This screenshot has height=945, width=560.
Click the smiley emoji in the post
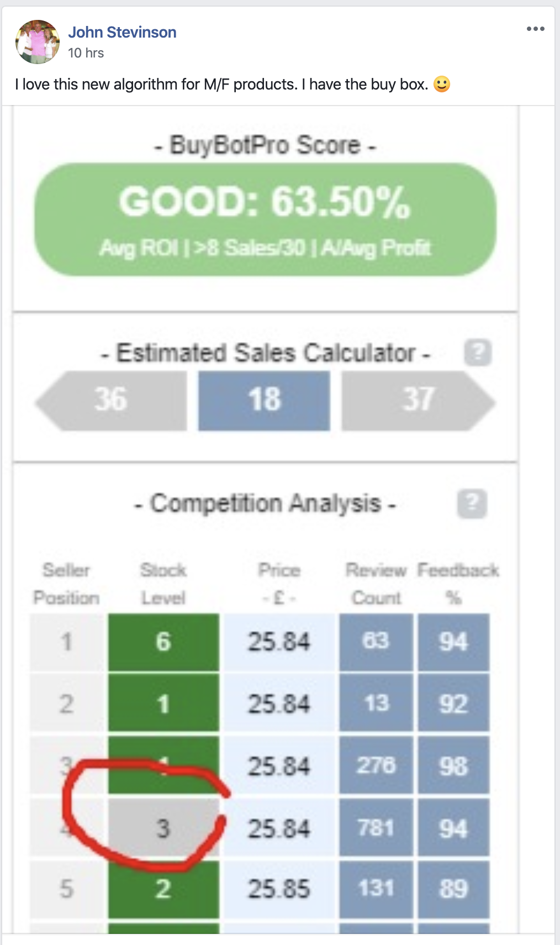pyautogui.click(x=441, y=84)
